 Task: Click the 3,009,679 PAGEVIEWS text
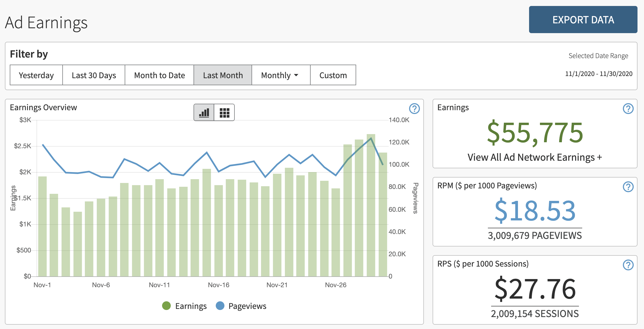pos(535,235)
